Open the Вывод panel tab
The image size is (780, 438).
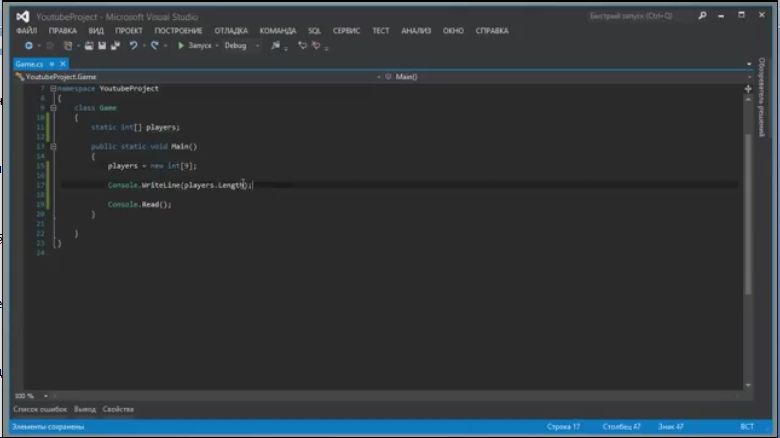85,409
